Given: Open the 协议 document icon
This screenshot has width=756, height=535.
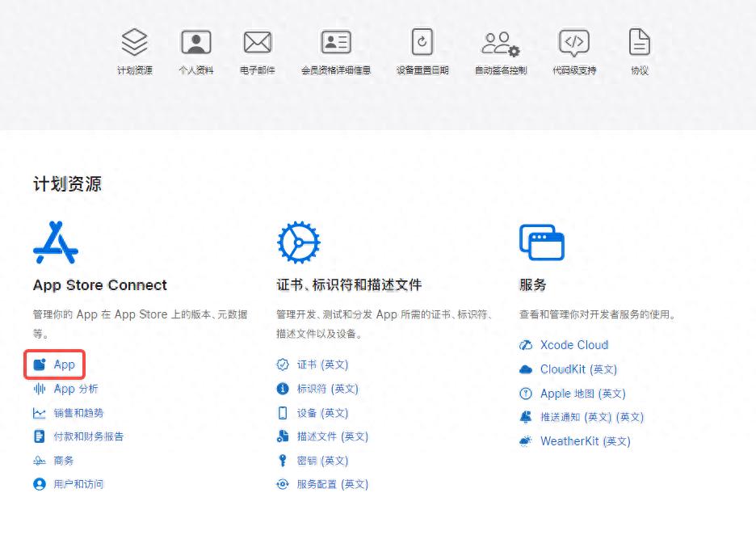Looking at the screenshot, I should pyautogui.click(x=639, y=42).
